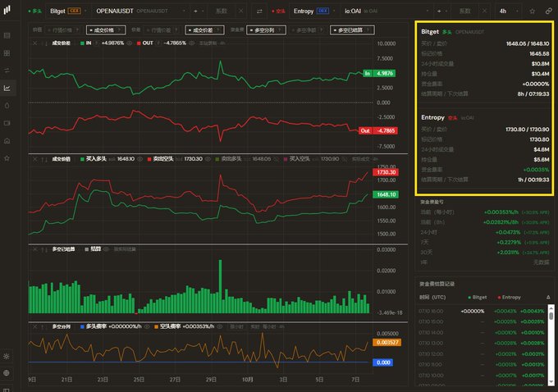Open the droplet sidebar icon
This screenshot has height=392, width=558.
click(x=7, y=106)
